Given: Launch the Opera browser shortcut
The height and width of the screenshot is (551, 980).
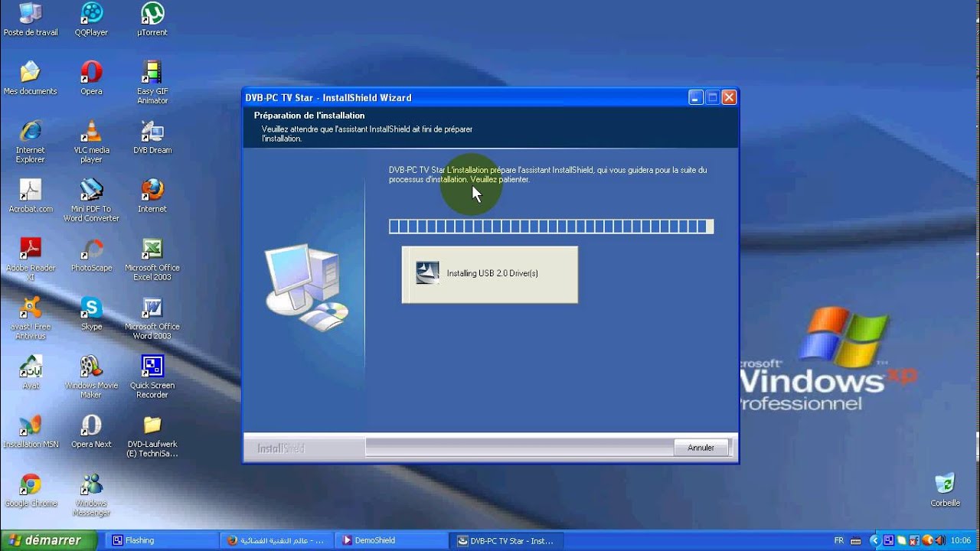Looking at the screenshot, I should click(91, 79).
